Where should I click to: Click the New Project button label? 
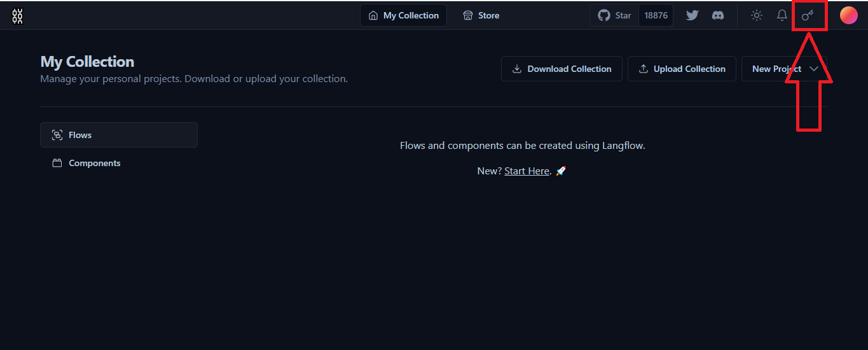pos(775,69)
